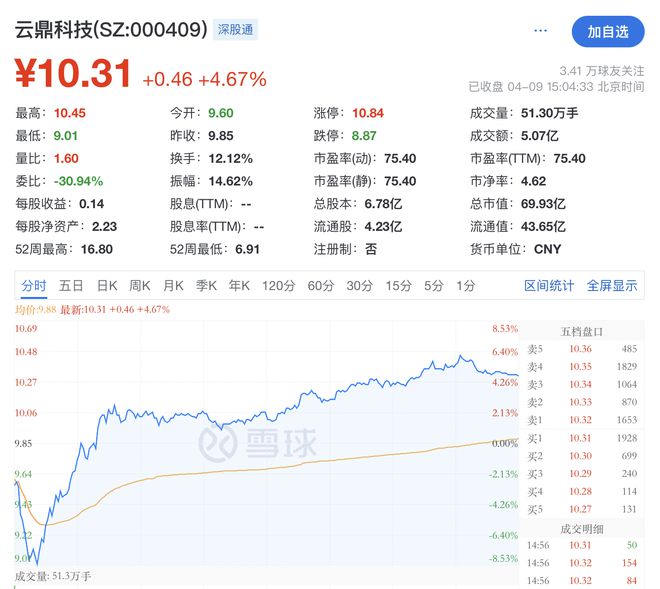
Task: Click the 总股本 value 6.78亿
Action: [383, 204]
